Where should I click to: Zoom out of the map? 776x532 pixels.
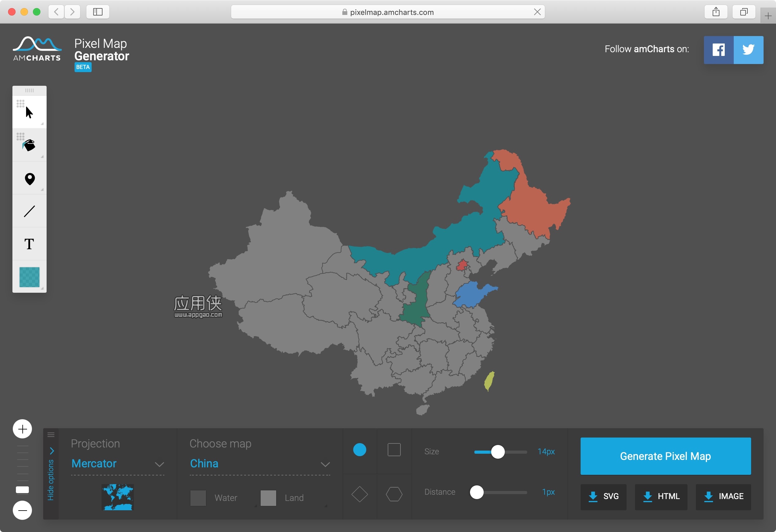click(x=22, y=510)
